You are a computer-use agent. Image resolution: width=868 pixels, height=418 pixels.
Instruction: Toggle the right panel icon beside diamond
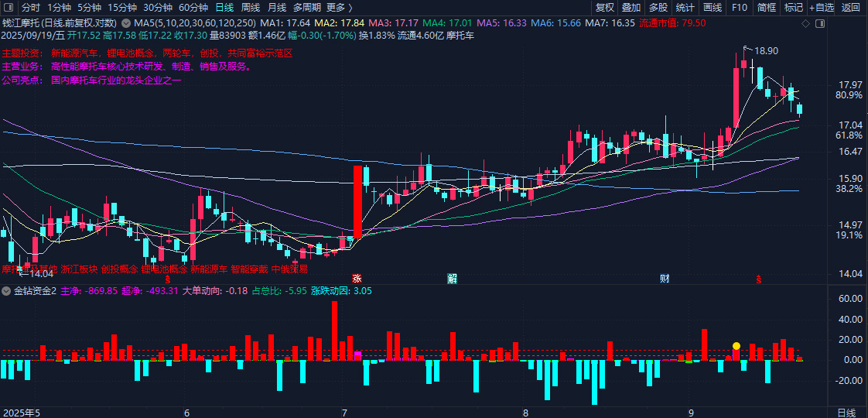820,24
